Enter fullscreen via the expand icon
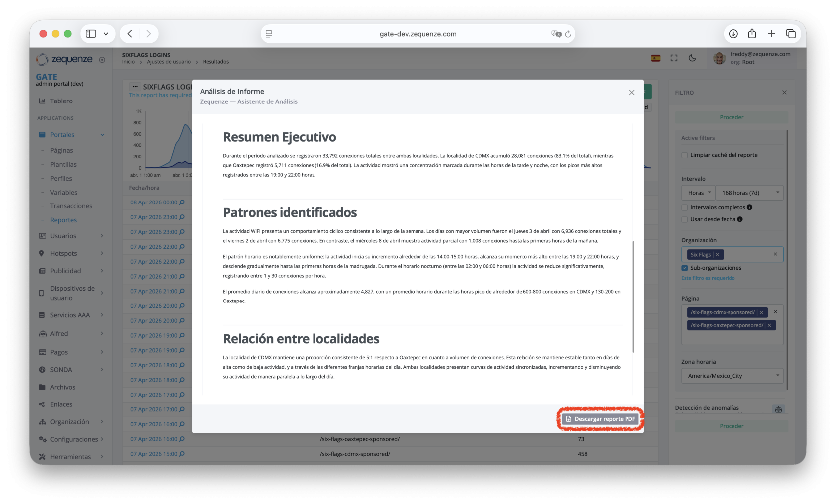This screenshot has width=836, height=504. (674, 58)
